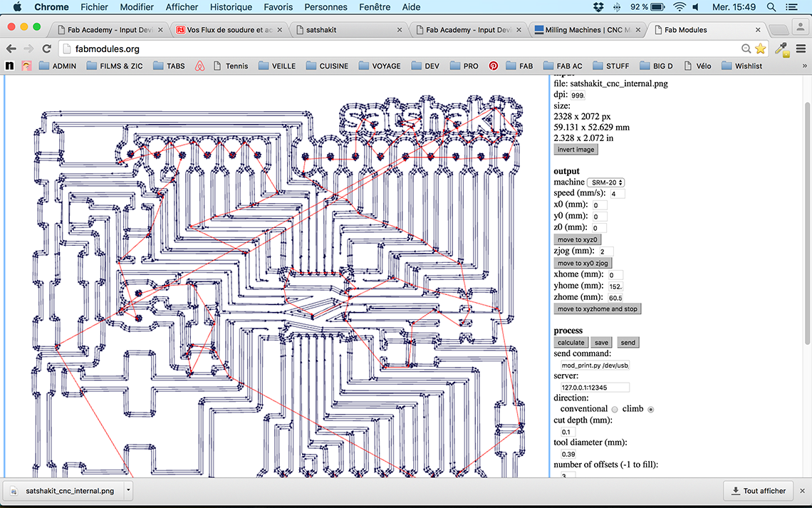Click the cut depth field
This screenshot has width=812, height=508.
(x=568, y=432)
